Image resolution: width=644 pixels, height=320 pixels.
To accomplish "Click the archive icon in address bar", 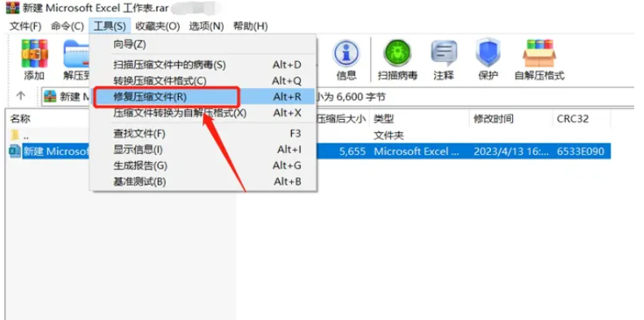I will [x=50, y=97].
